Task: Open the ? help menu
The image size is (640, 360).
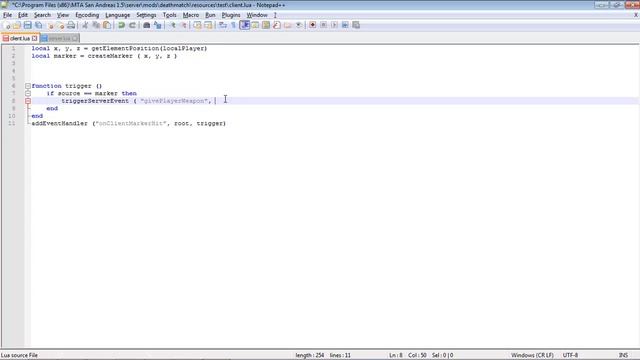Action: point(275,15)
